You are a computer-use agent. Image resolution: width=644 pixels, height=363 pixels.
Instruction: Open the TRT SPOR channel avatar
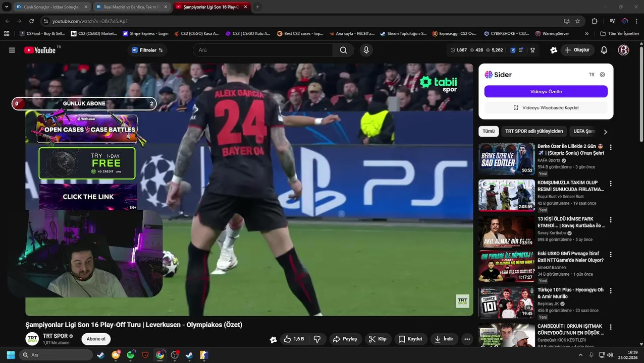[32, 339]
